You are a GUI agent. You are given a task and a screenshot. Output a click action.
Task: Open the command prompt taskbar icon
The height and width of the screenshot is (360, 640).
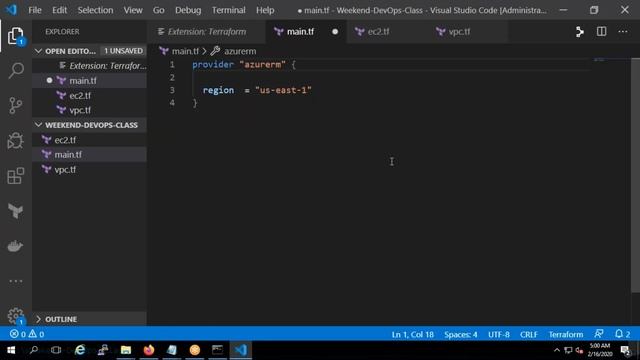218,350
